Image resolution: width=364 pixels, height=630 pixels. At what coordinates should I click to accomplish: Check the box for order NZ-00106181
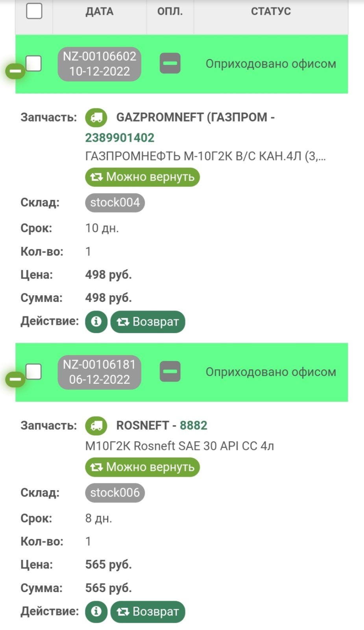pyautogui.click(x=34, y=372)
